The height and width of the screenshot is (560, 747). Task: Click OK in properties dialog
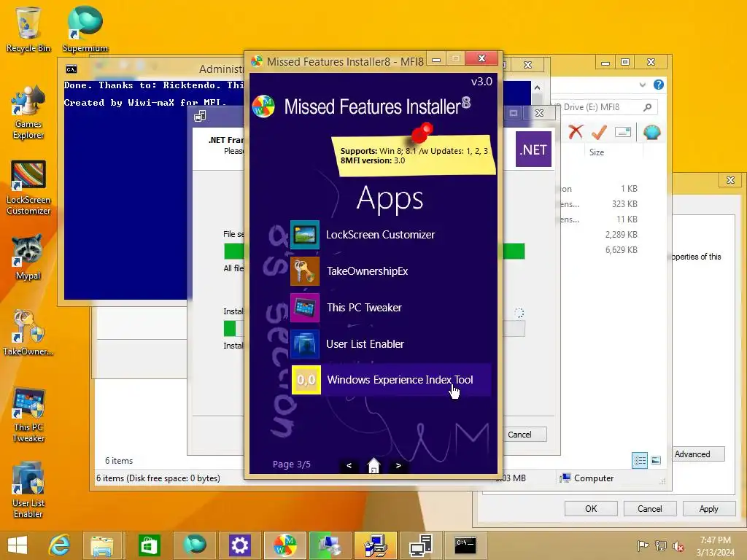coord(591,508)
